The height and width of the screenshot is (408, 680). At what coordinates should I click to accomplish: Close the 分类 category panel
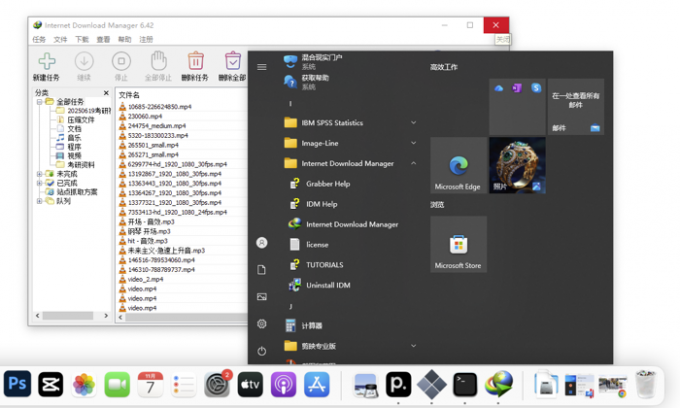106,93
